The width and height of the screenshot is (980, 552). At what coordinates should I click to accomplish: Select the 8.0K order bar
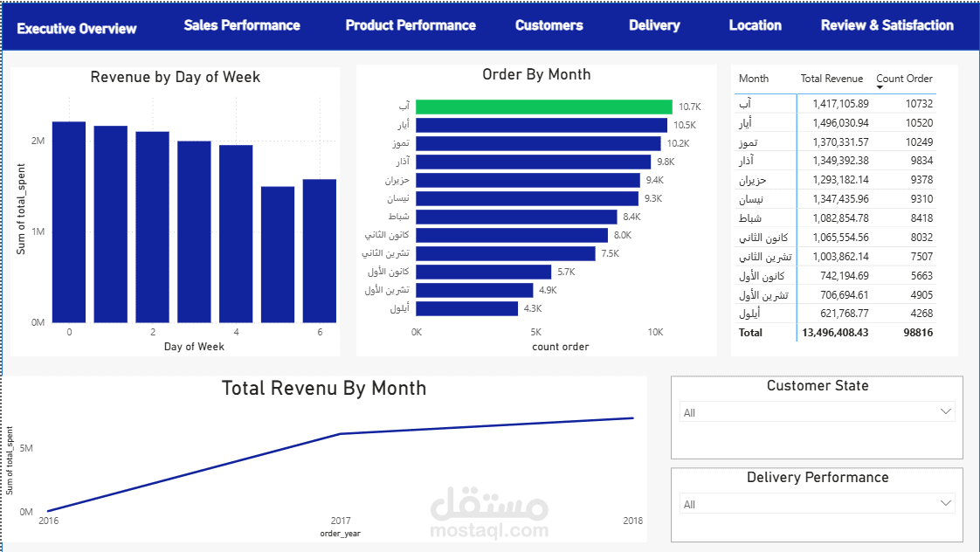click(512, 235)
